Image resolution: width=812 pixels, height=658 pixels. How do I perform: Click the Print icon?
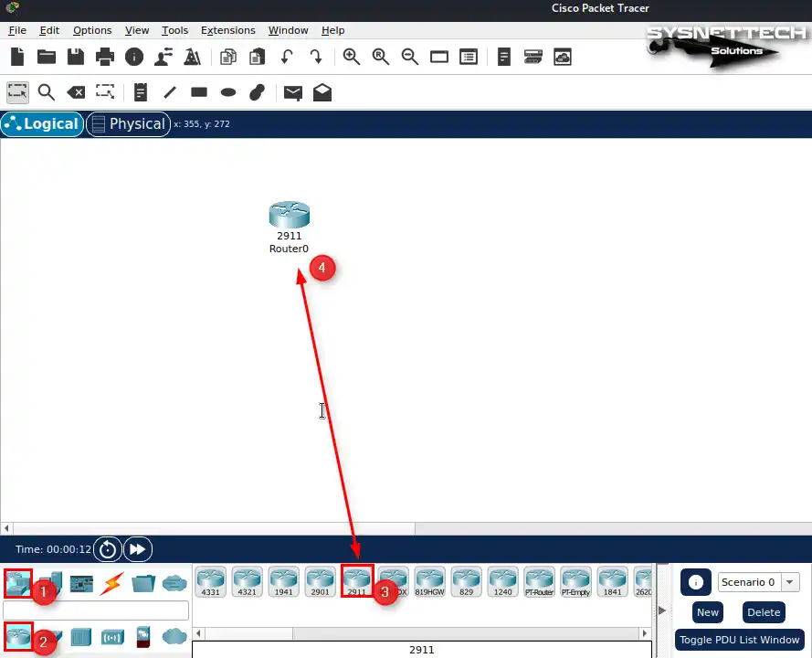pyautogui.click(x=105, y=57)
